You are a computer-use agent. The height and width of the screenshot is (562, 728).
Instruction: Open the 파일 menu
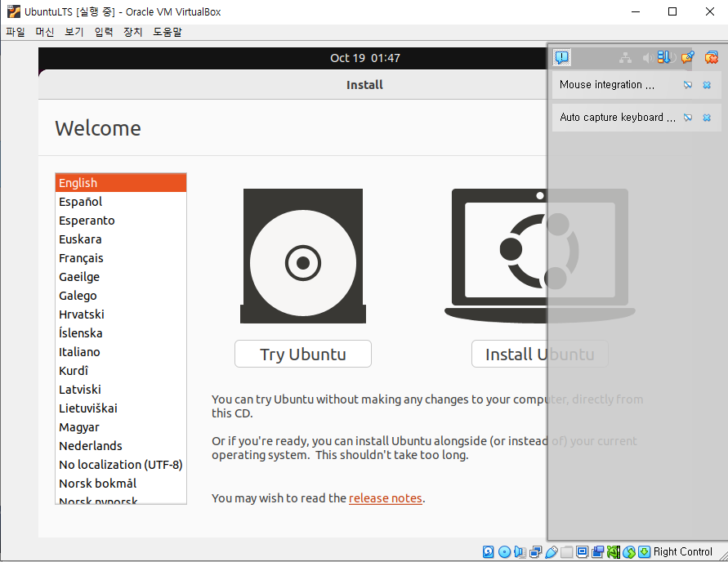point(16,32)
